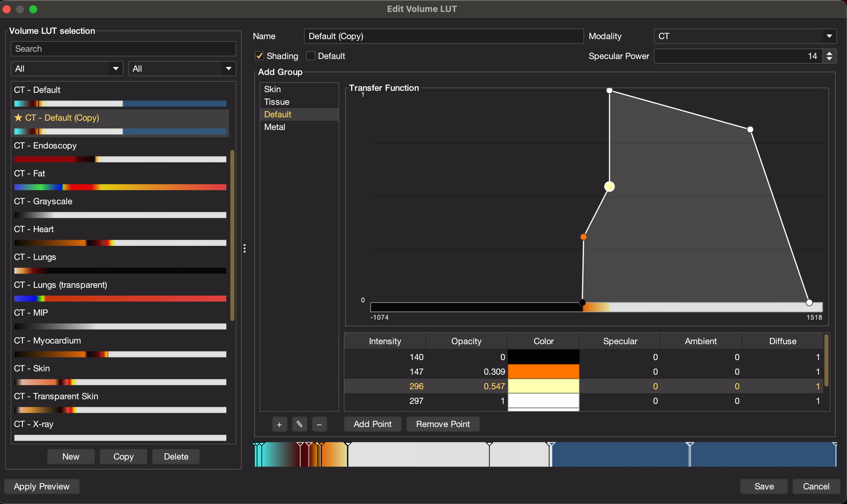
Task: Select the Default group in the list
Action: (299, 114)
